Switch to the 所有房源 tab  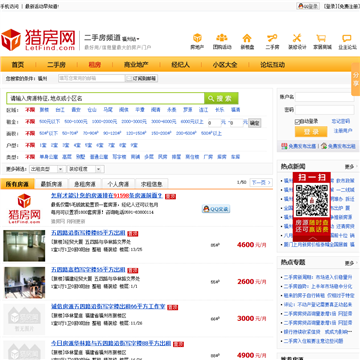(17, 184)
